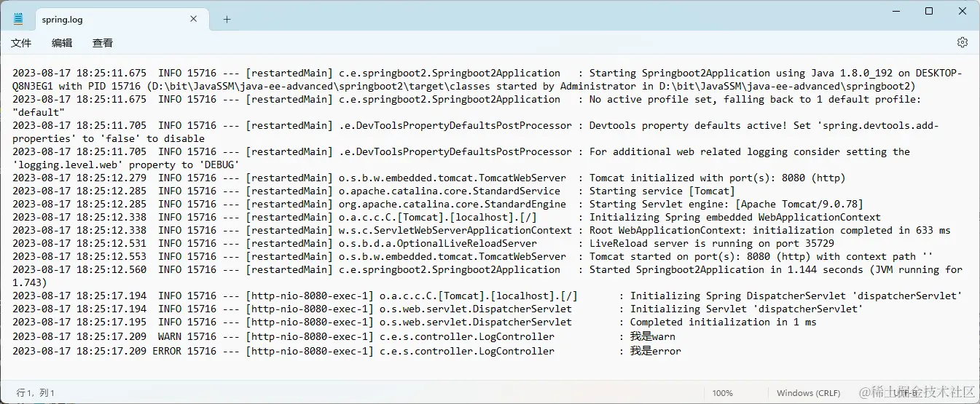Image resolution: width=980 pixels, height=404 pixels.
Task: Click the timestamp 2023-08-17 18:25:12.531
Action: (79, 243)
